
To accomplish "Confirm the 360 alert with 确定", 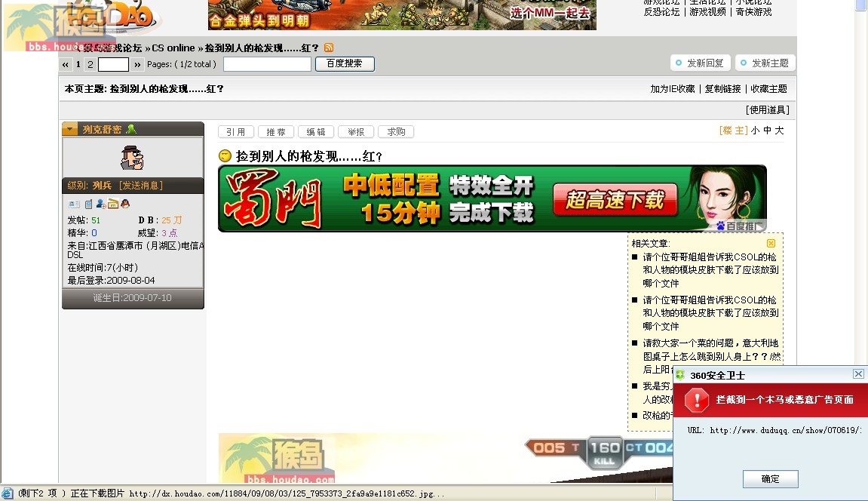I will [x=771, y=479].
